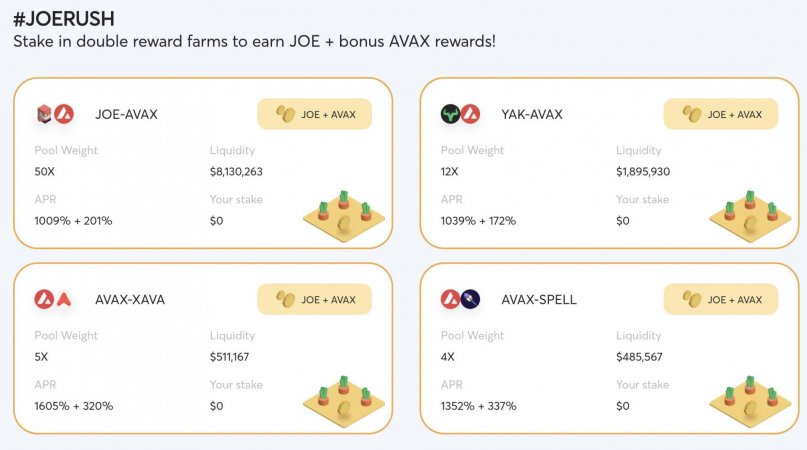The image size is (807, 450).
Task: Open the JOE-AVAX farm title
Action: (x=127, y=114)
